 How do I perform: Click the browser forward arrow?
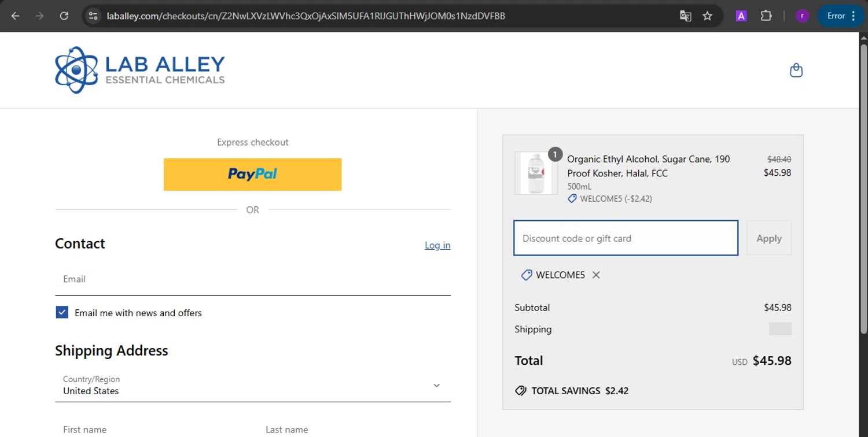[39, 16]
